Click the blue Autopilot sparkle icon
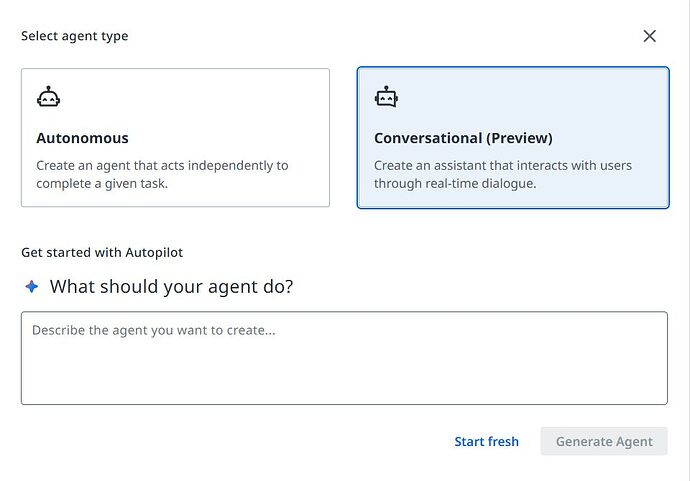This screenshot has height=481, width=690. [32, 287]
